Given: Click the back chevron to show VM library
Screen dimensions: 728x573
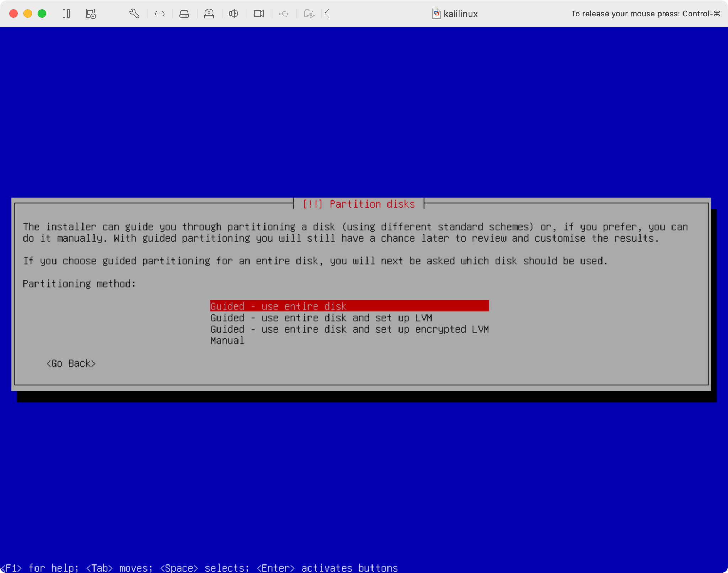Looking at the screenshot, I should (326, 14).
